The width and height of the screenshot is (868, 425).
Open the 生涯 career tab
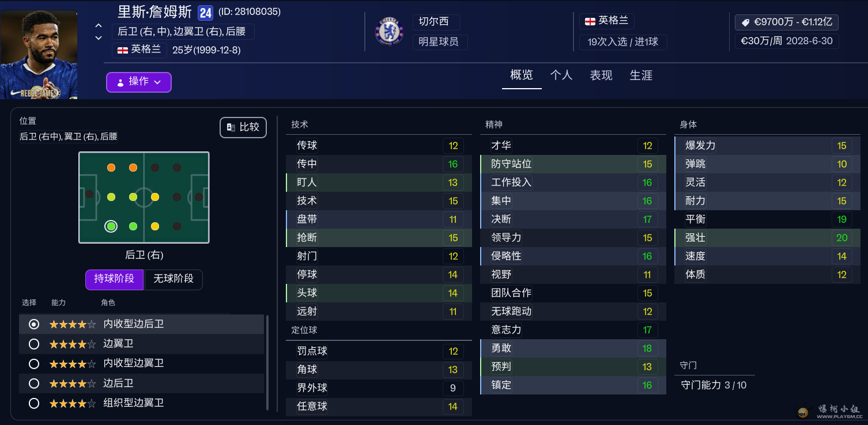coord(641,75)
